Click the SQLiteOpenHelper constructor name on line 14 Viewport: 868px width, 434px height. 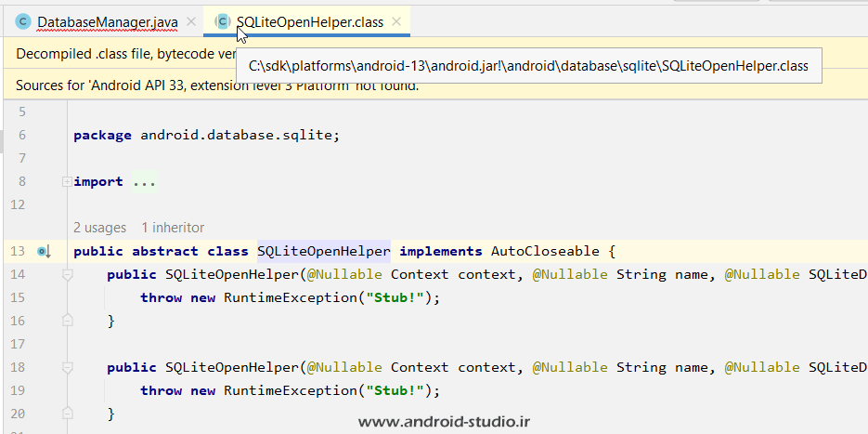click(232, 275)
